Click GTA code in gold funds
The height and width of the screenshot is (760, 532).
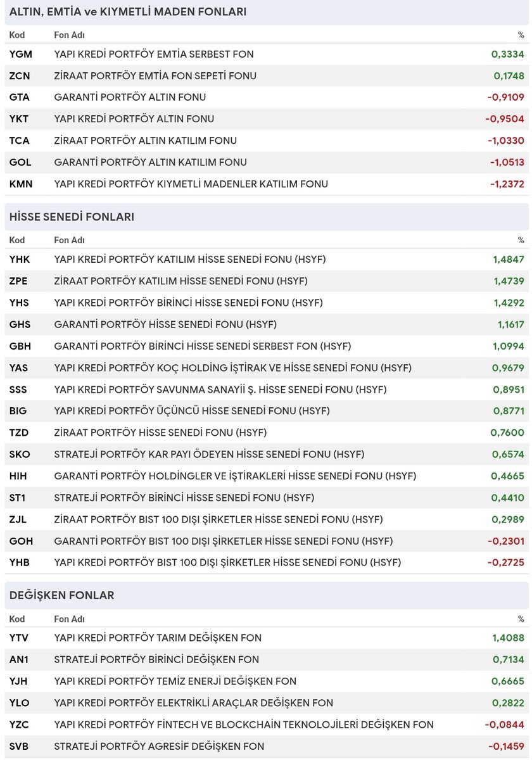point(20,97)
